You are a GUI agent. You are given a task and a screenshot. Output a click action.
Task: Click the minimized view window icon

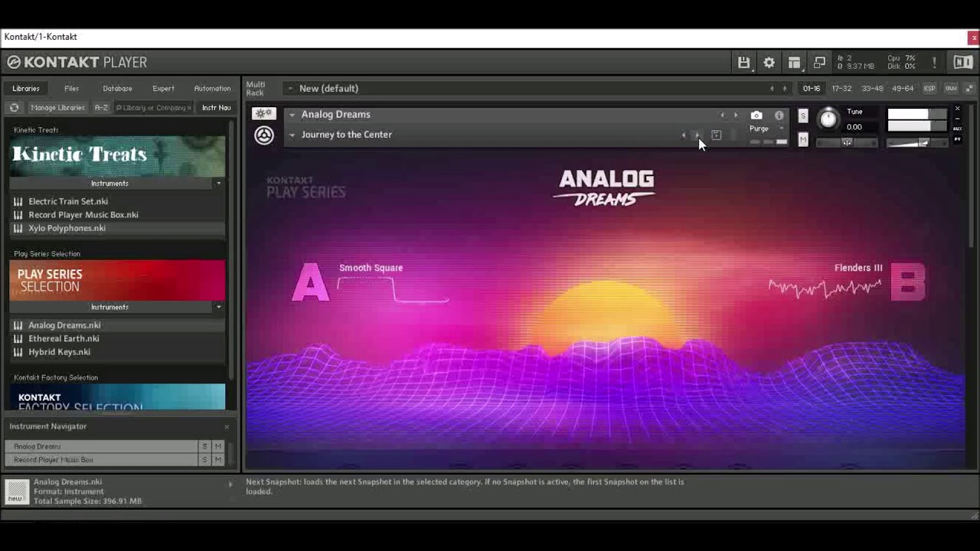tap(819, 63)
